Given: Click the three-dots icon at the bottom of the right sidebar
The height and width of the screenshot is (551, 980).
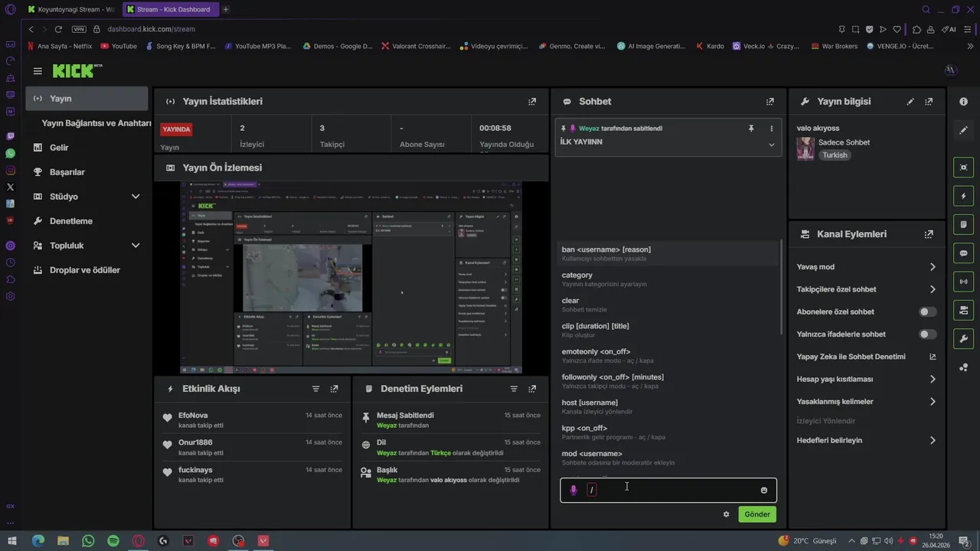Looking at the screenshot, I should [963, 367].
